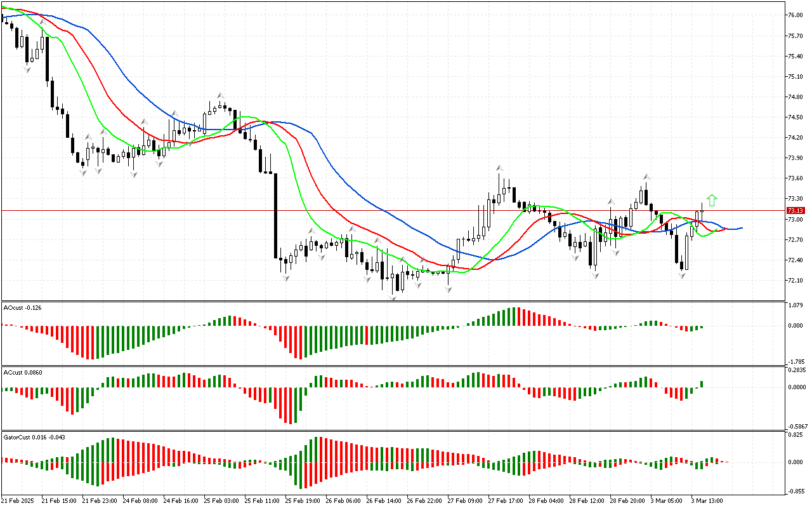Click the AOcust -0.126 indicator label
This screenshot has height=508, width=812.
coord(23,308)
